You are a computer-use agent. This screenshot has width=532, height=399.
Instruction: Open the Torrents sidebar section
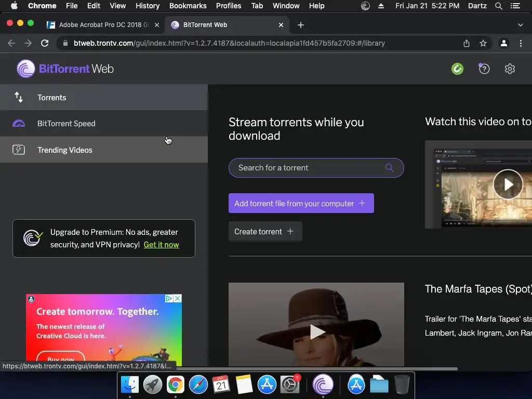[x=104, y=97]
